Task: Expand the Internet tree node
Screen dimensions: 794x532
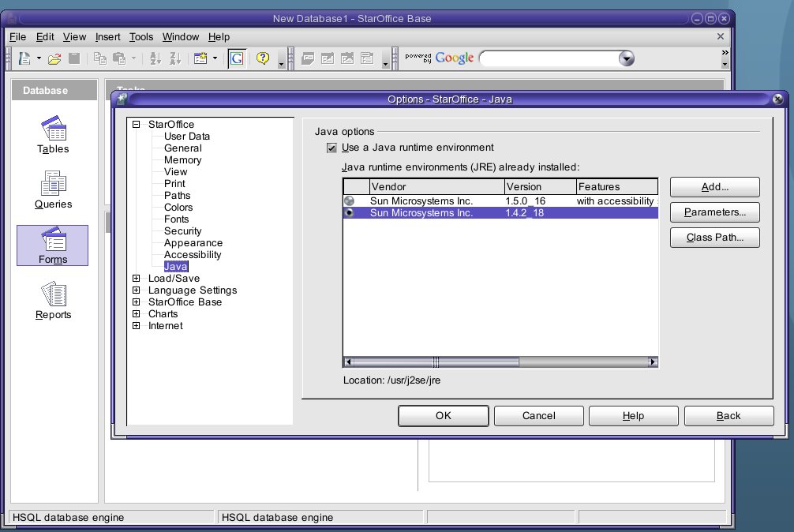Action: (x=137, y=326)
